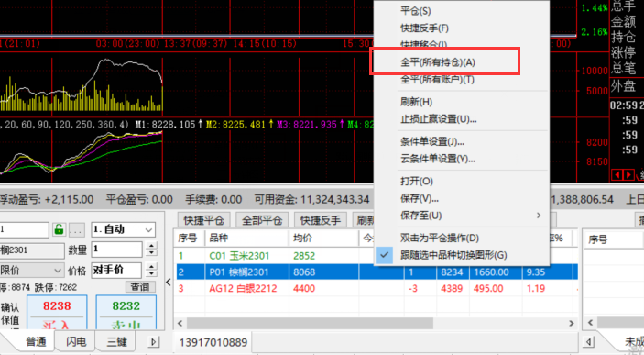
Task: Click the 数量 input field
Action: point(116,250)
